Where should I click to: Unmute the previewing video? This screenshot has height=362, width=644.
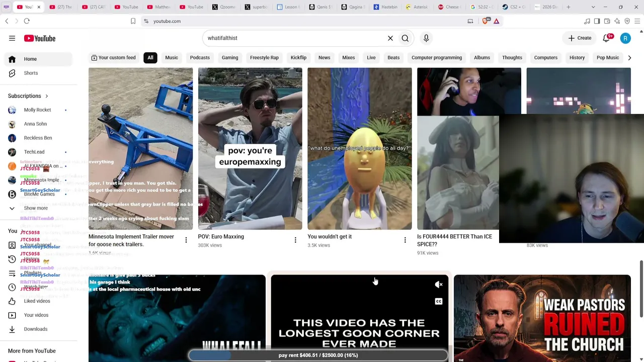coord(439,285)
